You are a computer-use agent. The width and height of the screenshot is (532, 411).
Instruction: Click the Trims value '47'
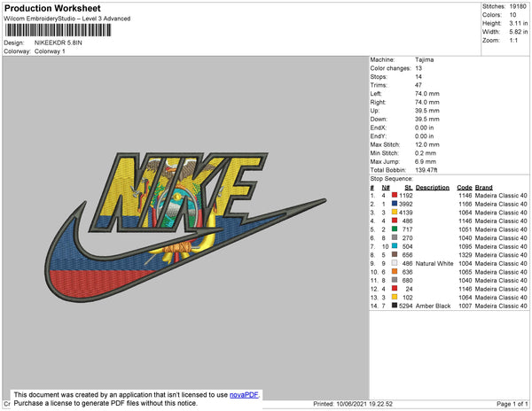(x=419, y=85)
